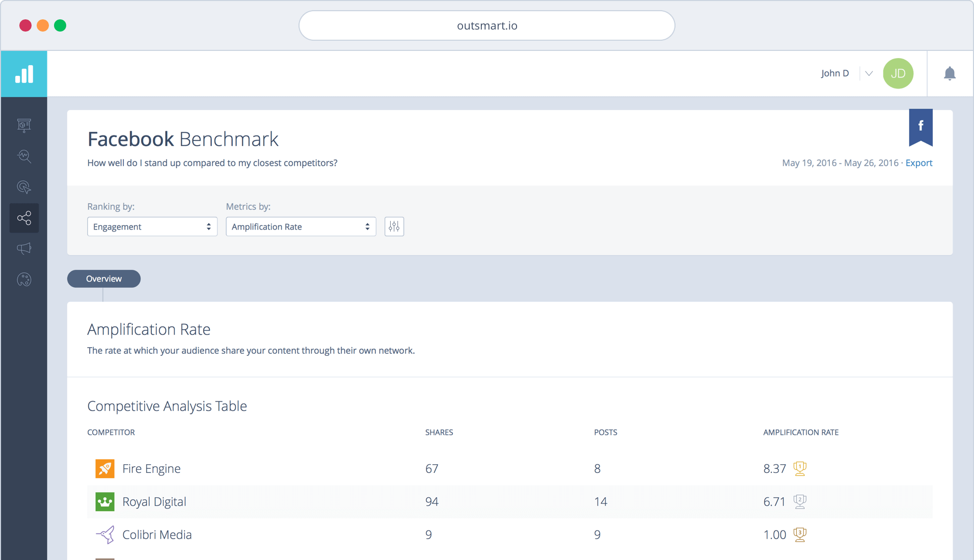Viewport: 974px width, 560px height.
Task: Expand the John D user menu chevron
Action: 869,73
